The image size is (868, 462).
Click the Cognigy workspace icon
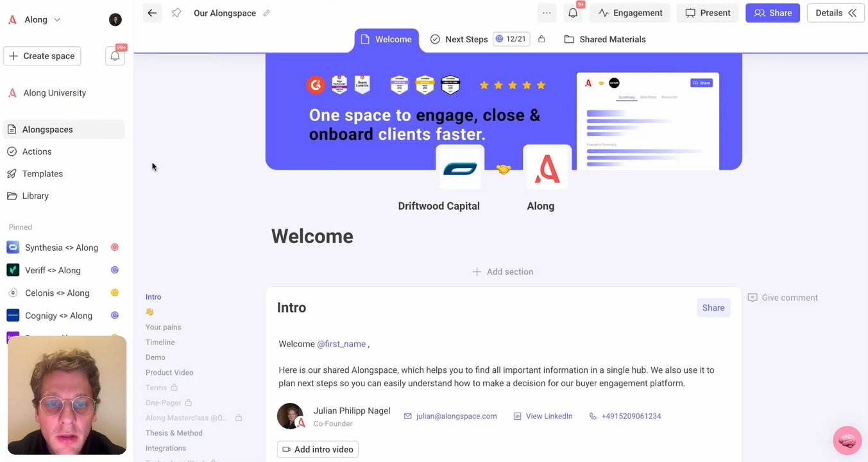click(x=13, y=316)
